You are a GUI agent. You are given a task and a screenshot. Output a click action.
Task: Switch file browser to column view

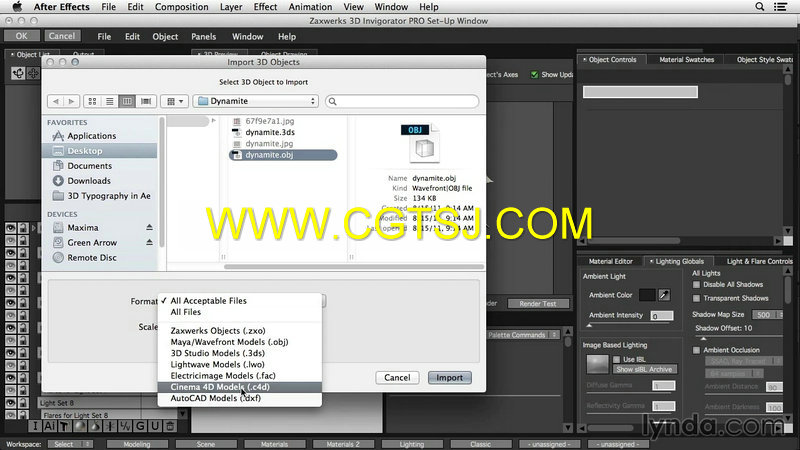pyautogui.click(x=127, y=102)
